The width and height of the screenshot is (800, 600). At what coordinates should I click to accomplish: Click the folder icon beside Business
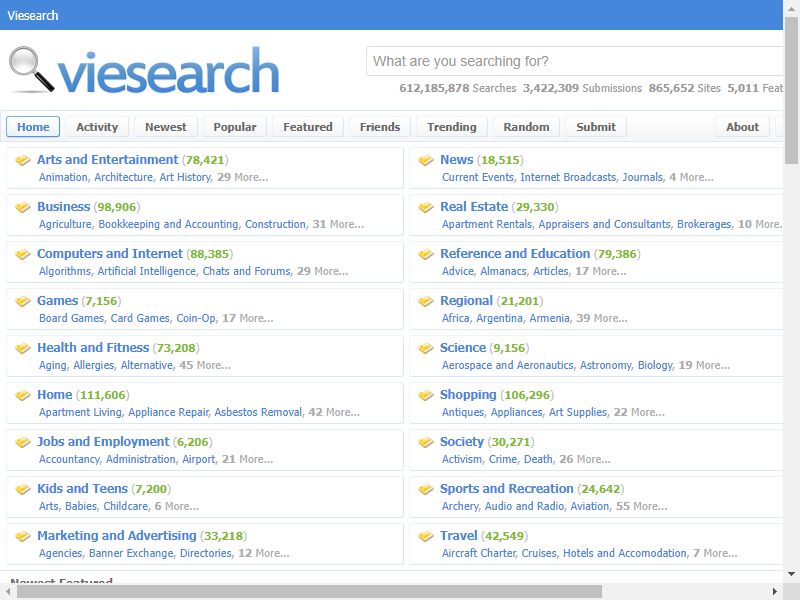[x=23, y=207]
